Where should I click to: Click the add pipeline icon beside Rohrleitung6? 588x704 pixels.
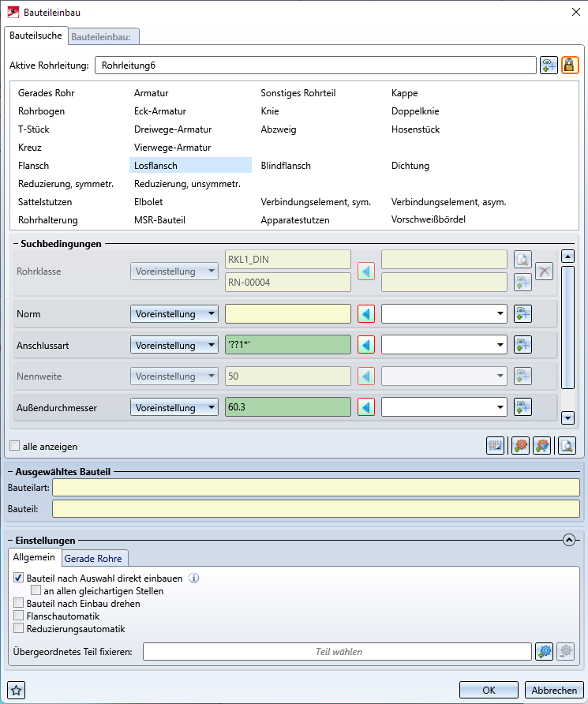(549, 66)
